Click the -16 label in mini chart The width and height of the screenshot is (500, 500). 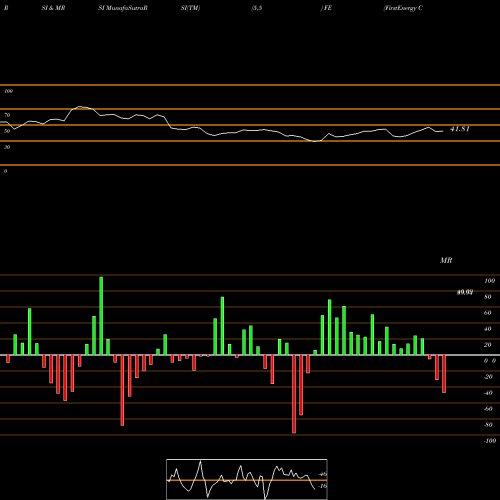click(323, 486)
